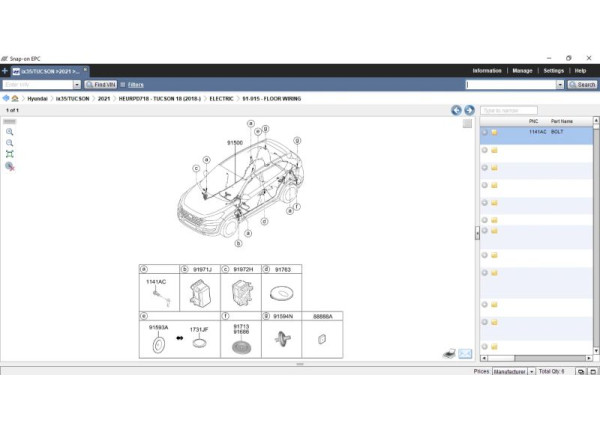Open the Information menu
This screenshot has width=600, height=429.
pos(487,71)
